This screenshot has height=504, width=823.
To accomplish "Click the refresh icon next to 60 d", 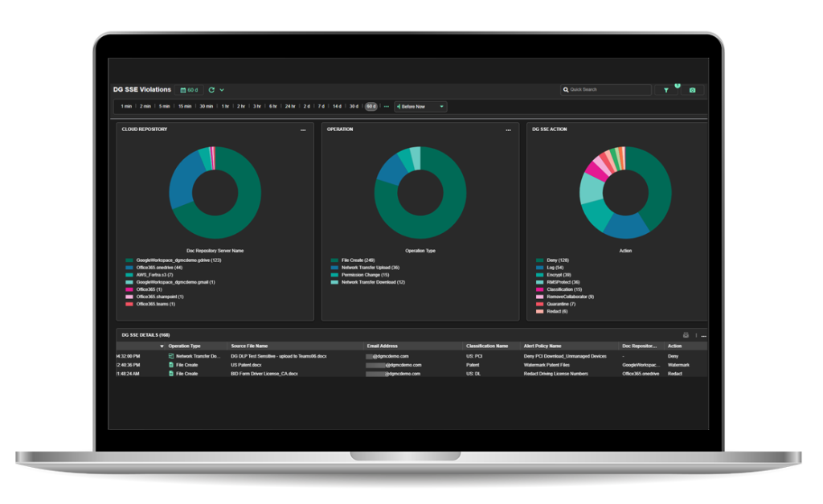I will click(211, 90).
